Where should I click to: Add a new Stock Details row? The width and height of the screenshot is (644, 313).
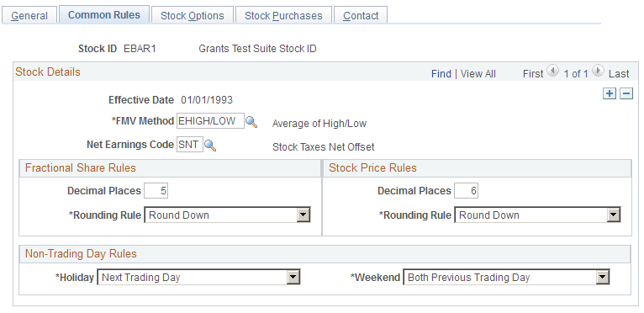coord(610,93)
